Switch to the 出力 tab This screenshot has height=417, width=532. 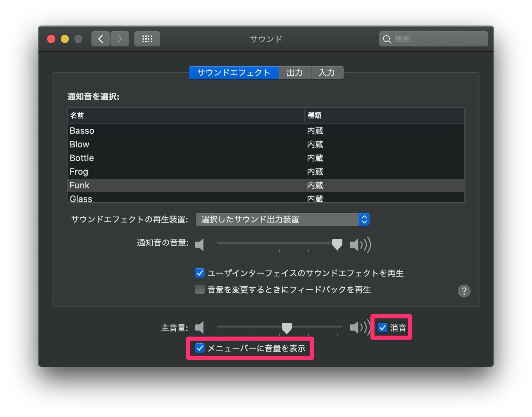coord(295,72)
